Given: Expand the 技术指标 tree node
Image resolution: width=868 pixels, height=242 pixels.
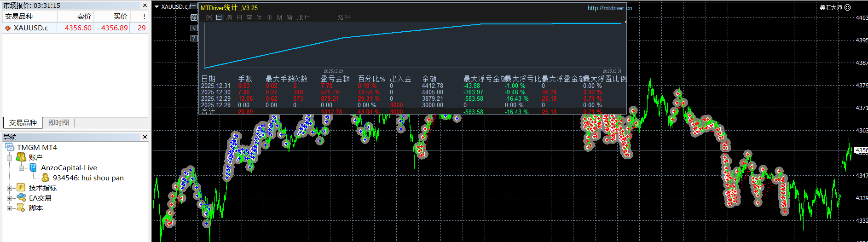Looking at the screenshot, I should pos(9,188).
